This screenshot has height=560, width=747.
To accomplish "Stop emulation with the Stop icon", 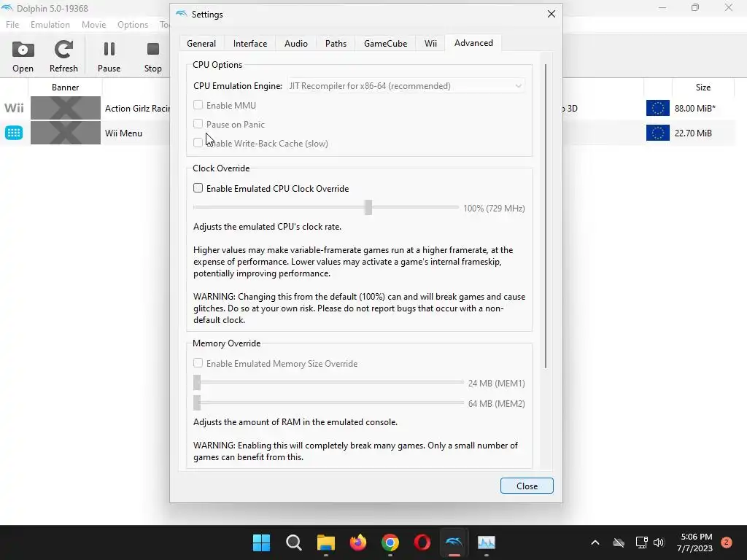I will point(153,57).
